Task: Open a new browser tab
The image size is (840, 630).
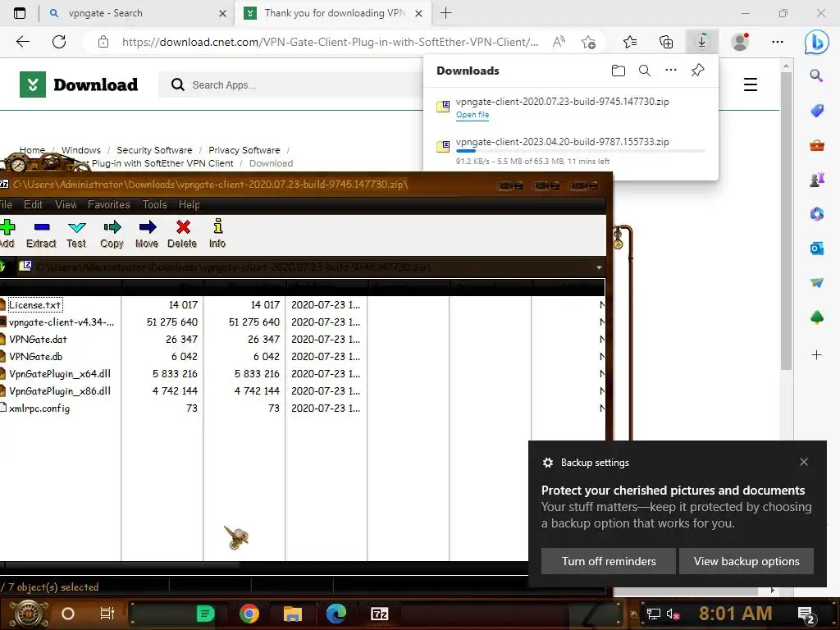Action: tap(445, 13)
